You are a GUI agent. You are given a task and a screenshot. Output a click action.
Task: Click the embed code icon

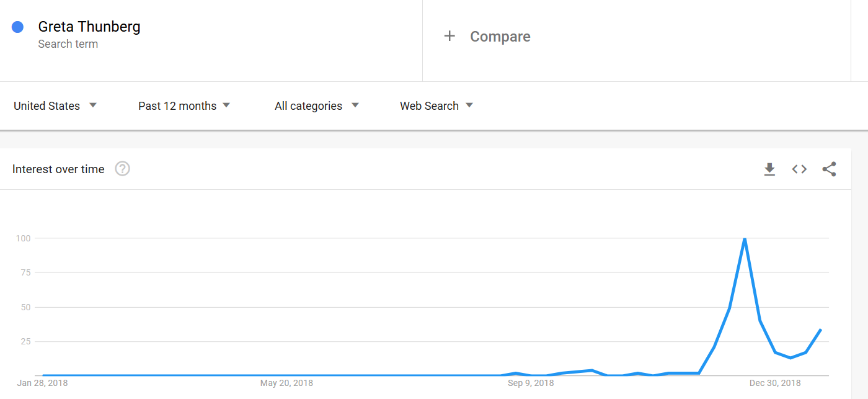pyautogui.click(x=799, y=169)
